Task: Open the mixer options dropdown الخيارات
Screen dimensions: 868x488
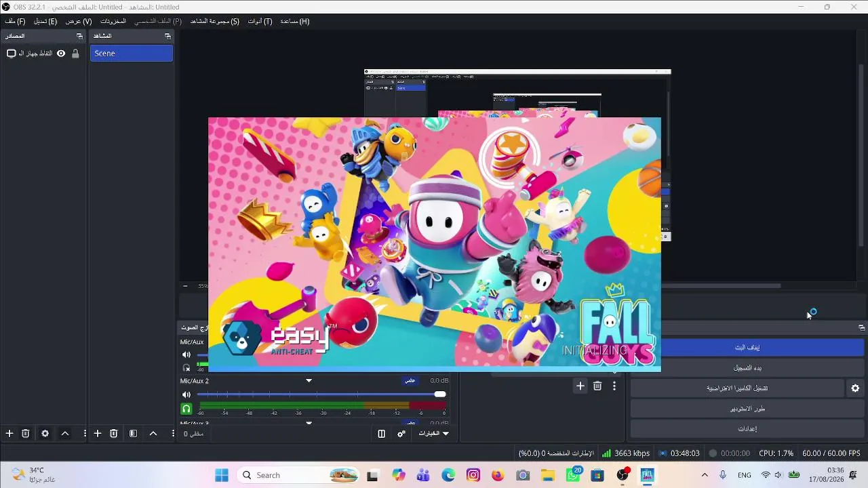Action: (434, 434)
